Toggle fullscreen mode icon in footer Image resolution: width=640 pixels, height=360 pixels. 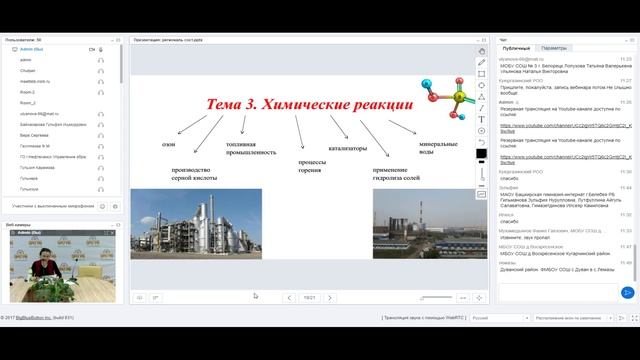[x=634, y=318]
